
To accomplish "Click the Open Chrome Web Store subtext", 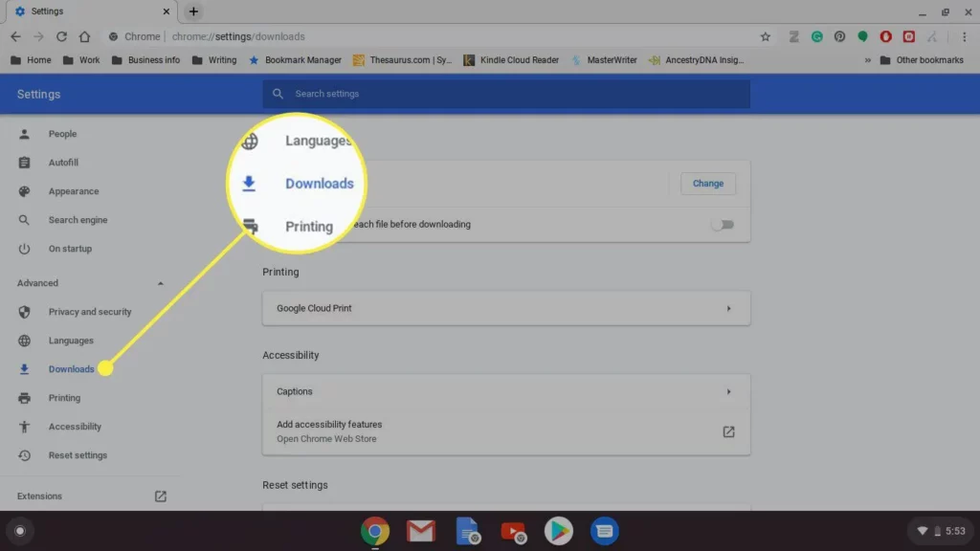I will 326,439.
